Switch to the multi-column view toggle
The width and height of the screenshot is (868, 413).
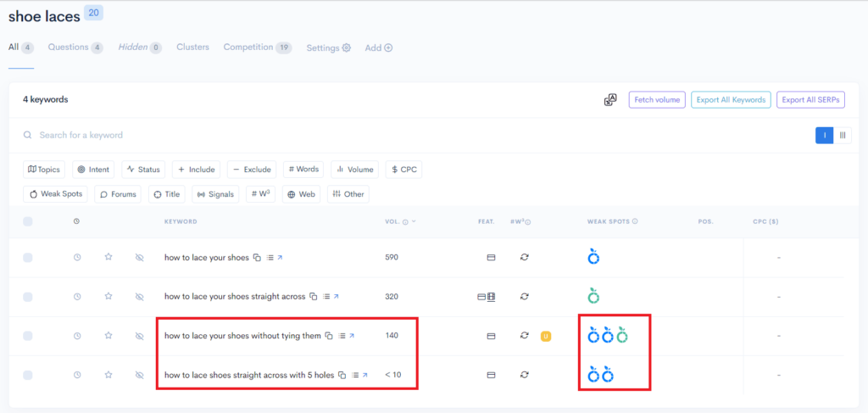click(x=843, y=135)
